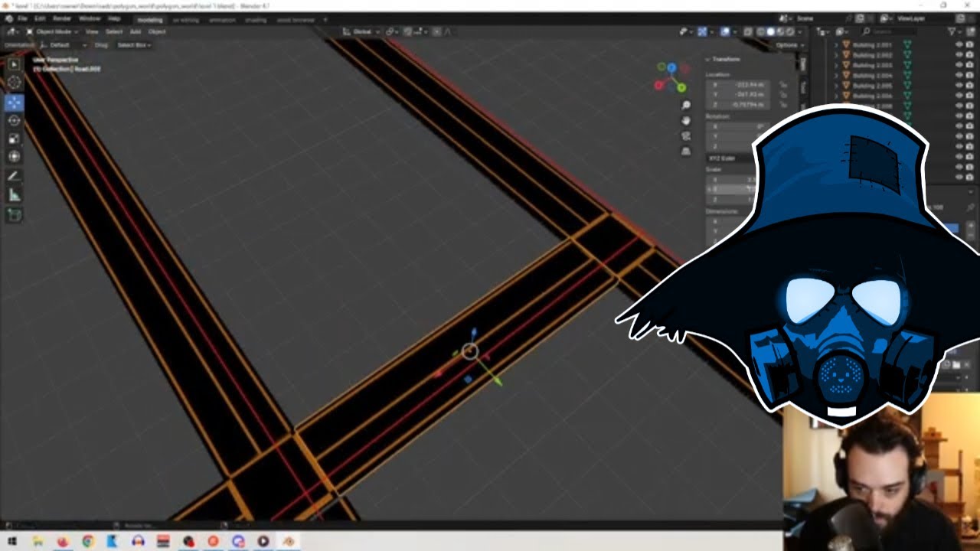Open the Windows Start menu
The width and height of the screenshot is (980, 551).
(12, 541)
